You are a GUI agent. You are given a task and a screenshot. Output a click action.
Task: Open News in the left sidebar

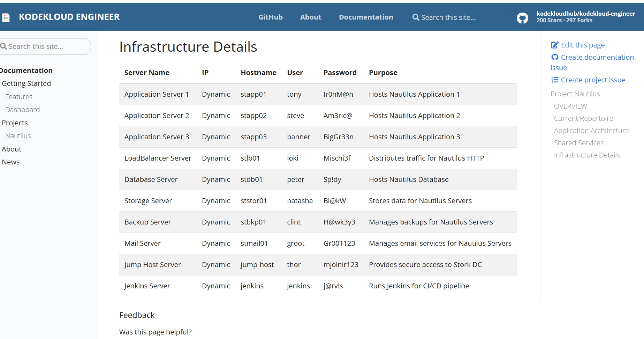pyautogui.click(x=11, y=162)
